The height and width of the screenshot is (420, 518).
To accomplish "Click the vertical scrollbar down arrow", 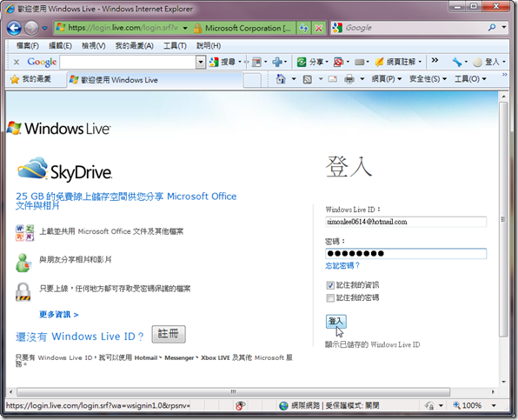I will tap(503, 382).
